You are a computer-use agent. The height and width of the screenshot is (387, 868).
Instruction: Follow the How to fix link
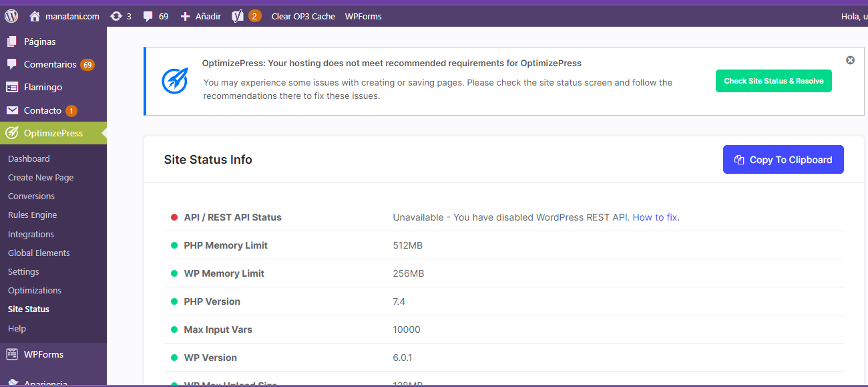click(656, 217)
